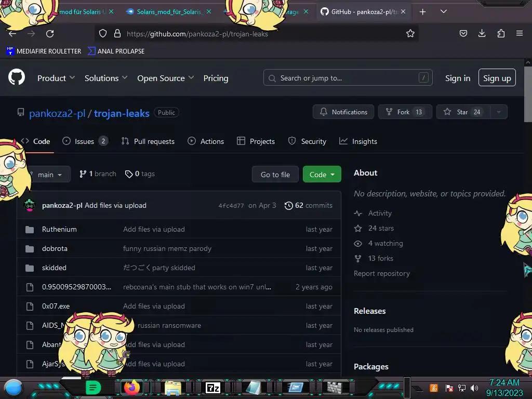
Task: Close the Solaris_mod_für_Solaris tab
Action: [209, 11]
